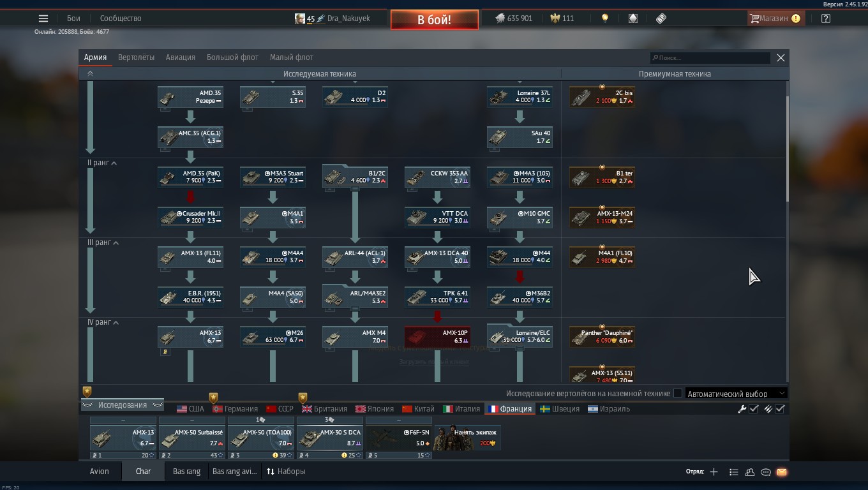Switch to the Авиация tab
The height and width of the screenshot is (490, 868).
click(181, 57)
